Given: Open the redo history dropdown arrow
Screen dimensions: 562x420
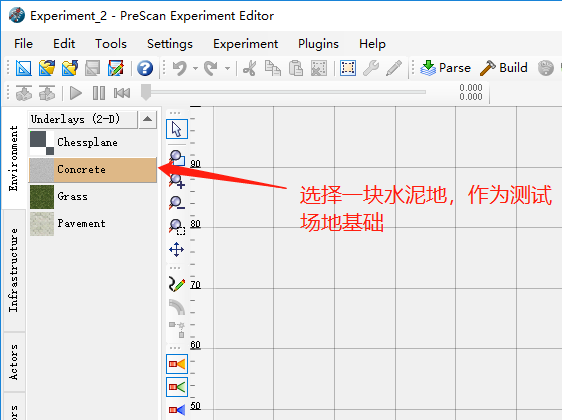Looking at the screenshot, I should point(227,68).
